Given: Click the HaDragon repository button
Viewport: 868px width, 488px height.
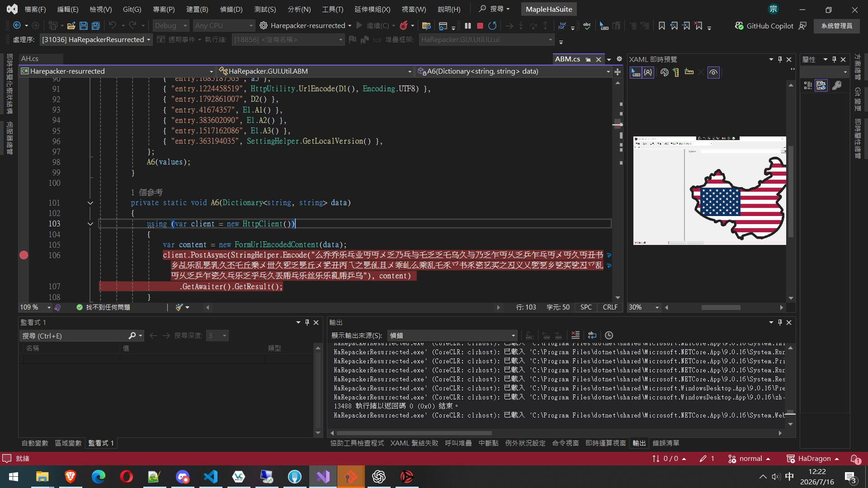Looking at the screenshot, I should (x=813, y=459).
